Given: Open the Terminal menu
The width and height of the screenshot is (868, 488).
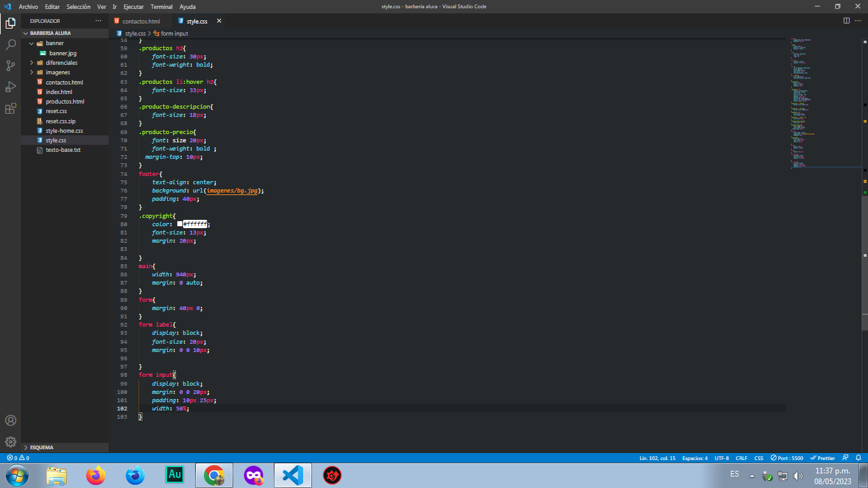Looking at the screenshot, I should pos(161,6).
